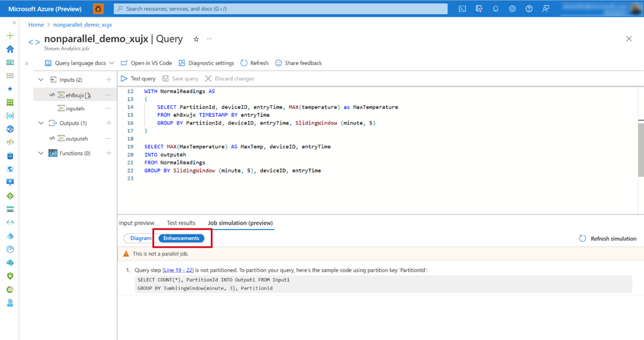Open Cost Management sidebar icon
Image resolution: width=644 pixels, height=340 pixels.
10,290
